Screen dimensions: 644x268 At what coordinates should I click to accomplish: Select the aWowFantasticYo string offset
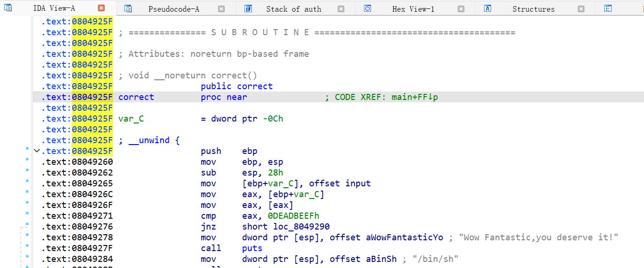(404, 237)
